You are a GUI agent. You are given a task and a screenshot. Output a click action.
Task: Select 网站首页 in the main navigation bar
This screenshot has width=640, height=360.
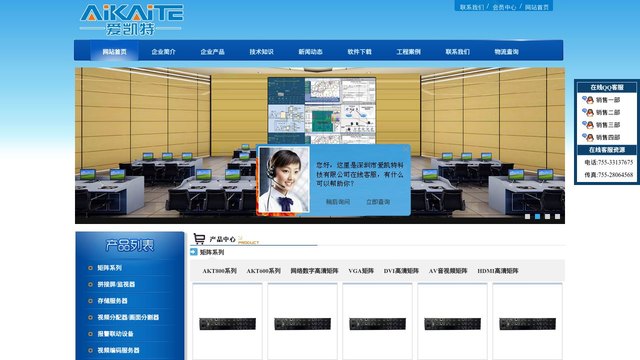click(114, 52)
